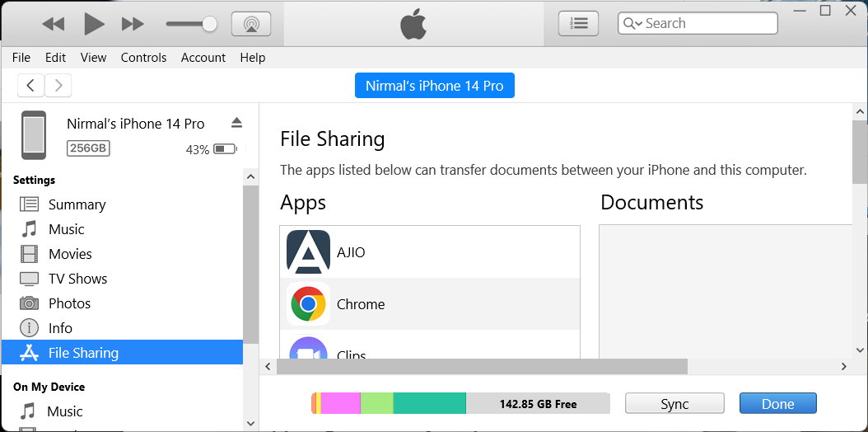Viewport: 868px width, 432px height.
Task: Click horizontal scrollbar left arrow
Action: point(268,367)
